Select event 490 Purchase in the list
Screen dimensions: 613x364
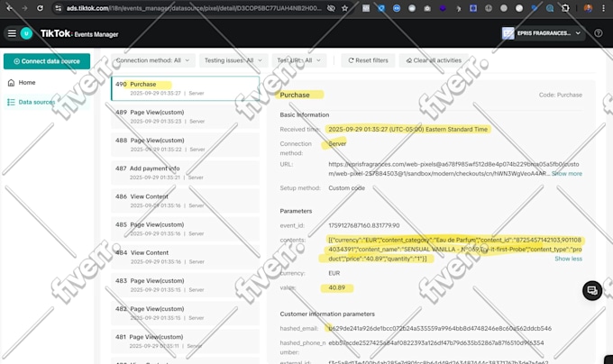[186, 88]
